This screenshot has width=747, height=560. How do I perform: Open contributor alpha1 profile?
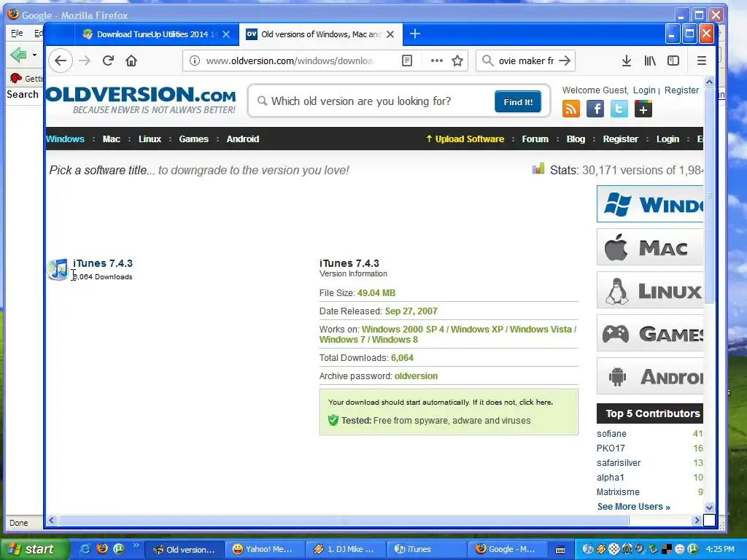coord(610,478)
